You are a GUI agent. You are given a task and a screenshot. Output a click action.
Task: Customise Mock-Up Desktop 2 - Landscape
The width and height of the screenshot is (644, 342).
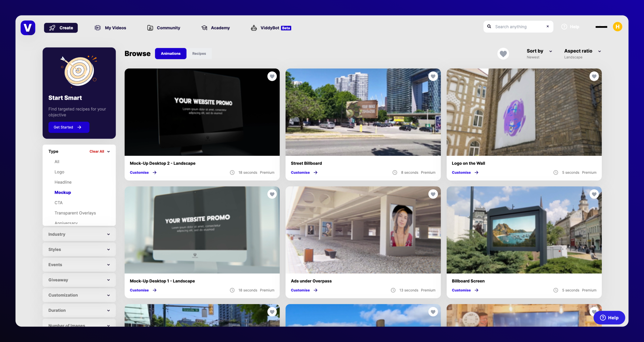click(143, 172)
